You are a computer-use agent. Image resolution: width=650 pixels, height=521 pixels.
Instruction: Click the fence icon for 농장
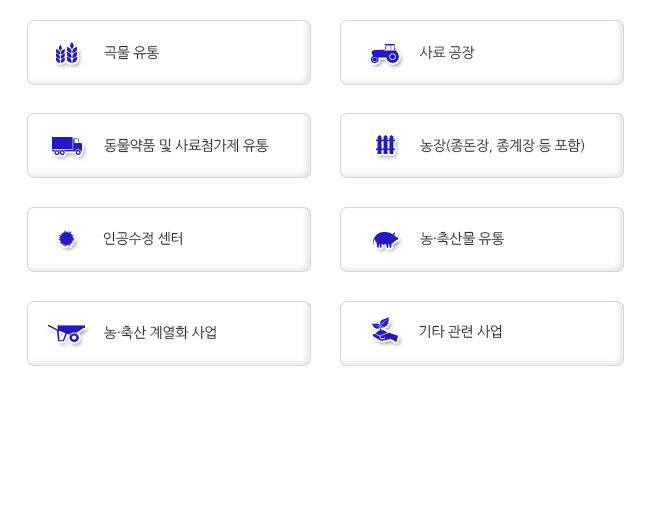pos(385,145)
